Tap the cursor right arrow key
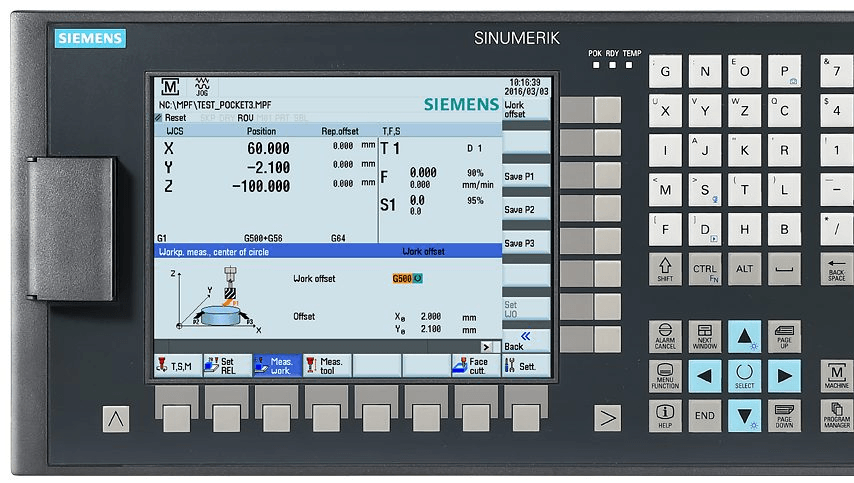 point(784,376)
